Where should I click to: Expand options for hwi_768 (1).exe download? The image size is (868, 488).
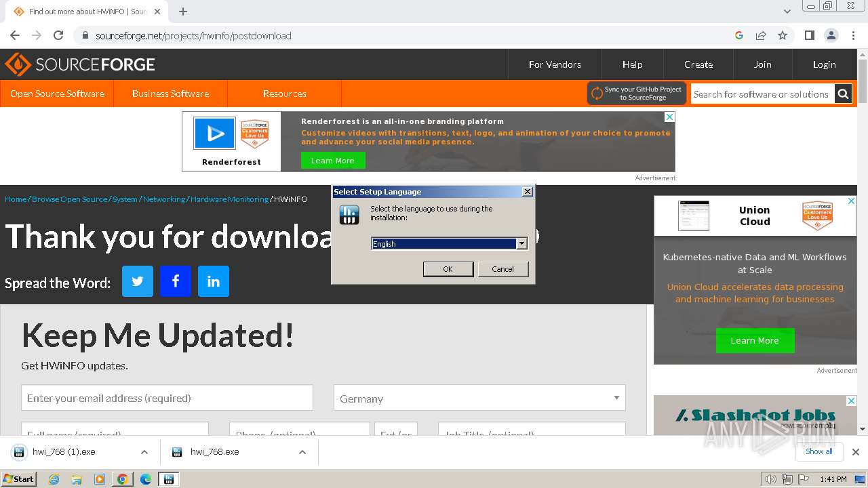pyautogui.click(x=144, y=452)
